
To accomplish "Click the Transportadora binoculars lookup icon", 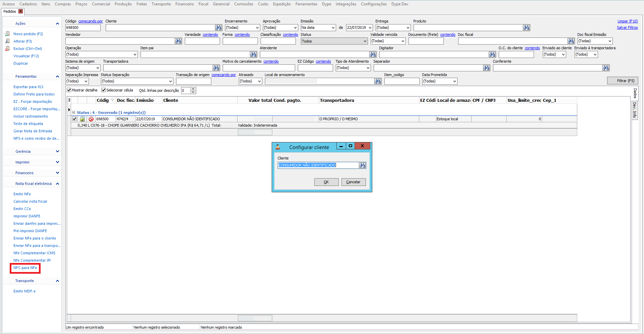I will (x=216, y=68).
